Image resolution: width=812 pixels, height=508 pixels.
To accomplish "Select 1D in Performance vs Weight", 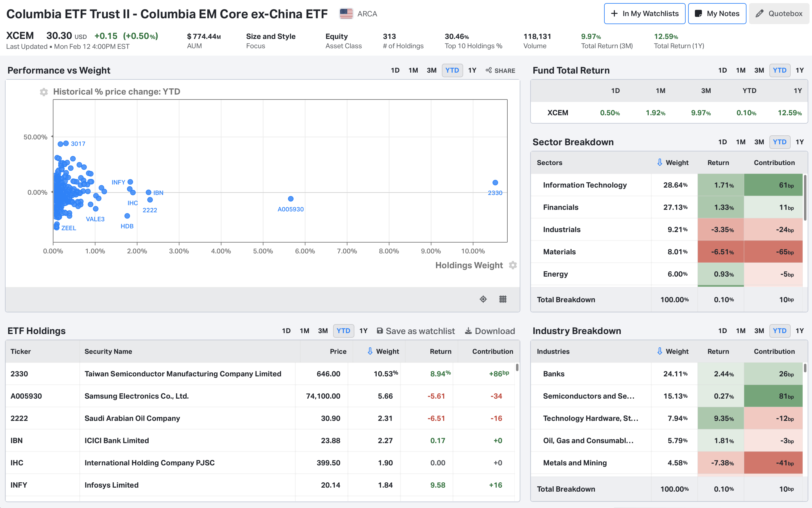I will point(395,70).
